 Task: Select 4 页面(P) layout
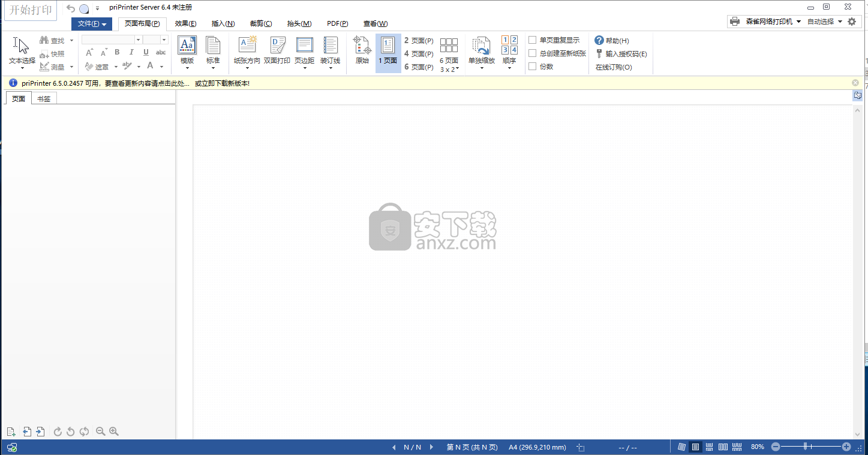coord(419,53)
